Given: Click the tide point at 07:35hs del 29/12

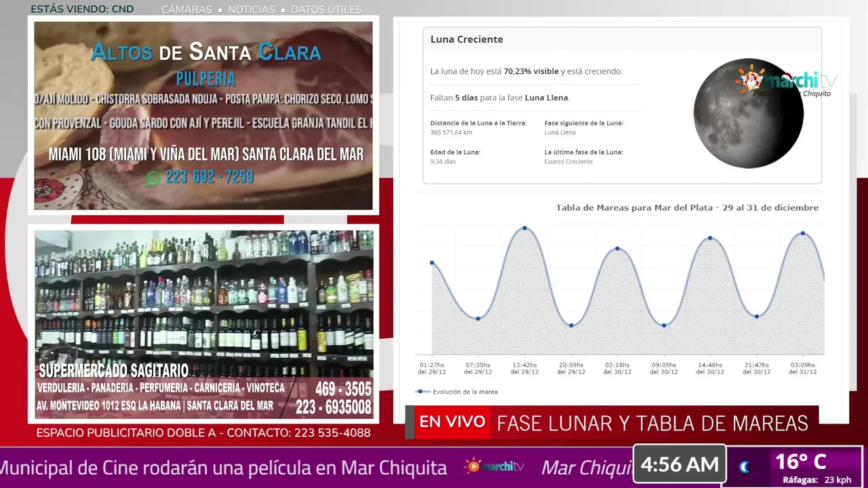Looking at the screenshot, I should pos(478,319).
